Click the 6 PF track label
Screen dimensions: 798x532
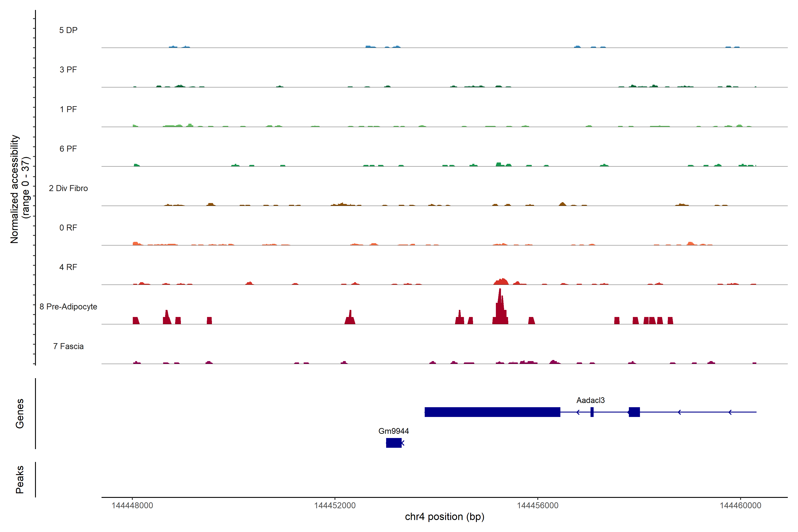(x=68, y=149)
